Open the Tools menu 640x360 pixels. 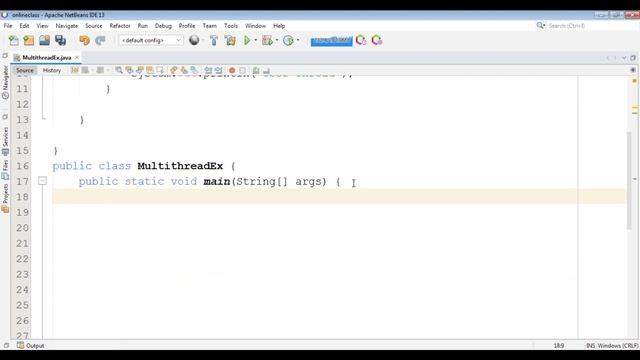[231, 26]
